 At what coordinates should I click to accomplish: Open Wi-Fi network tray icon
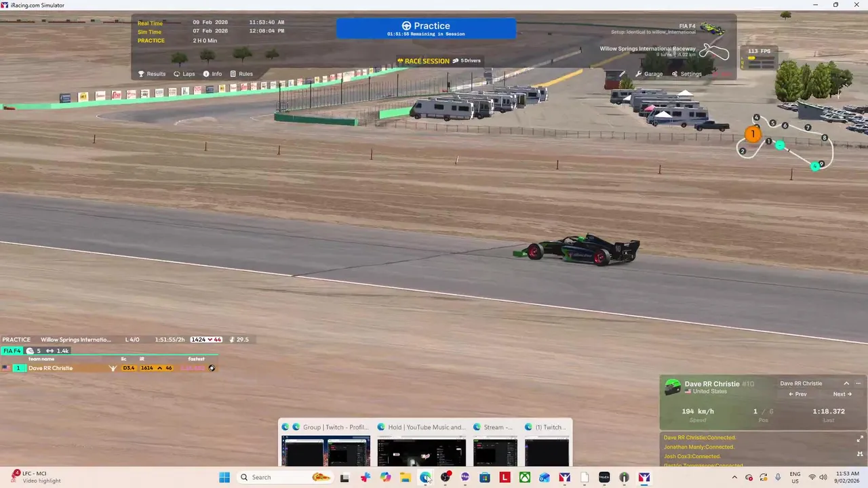tap(812, 477)
